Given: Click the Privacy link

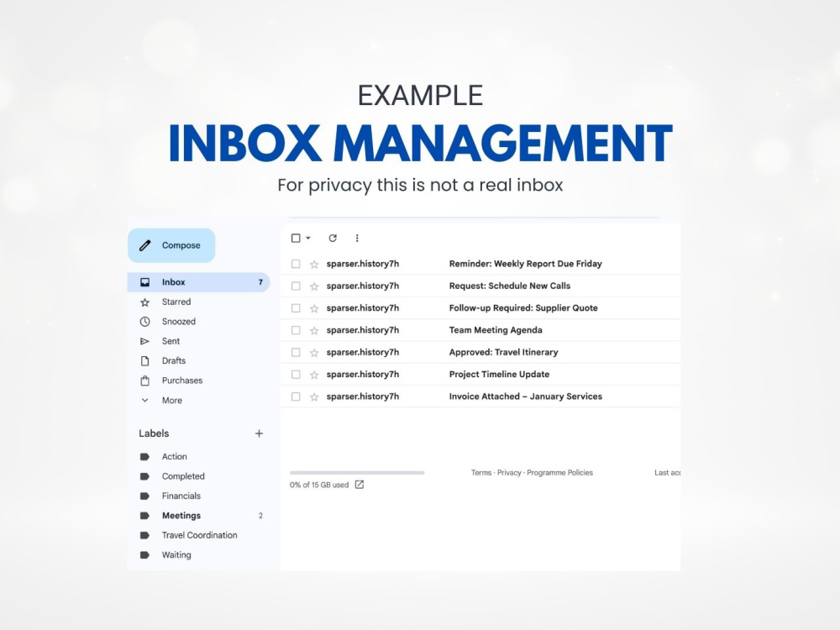Looking at the screenshot, I should (509, 472).
